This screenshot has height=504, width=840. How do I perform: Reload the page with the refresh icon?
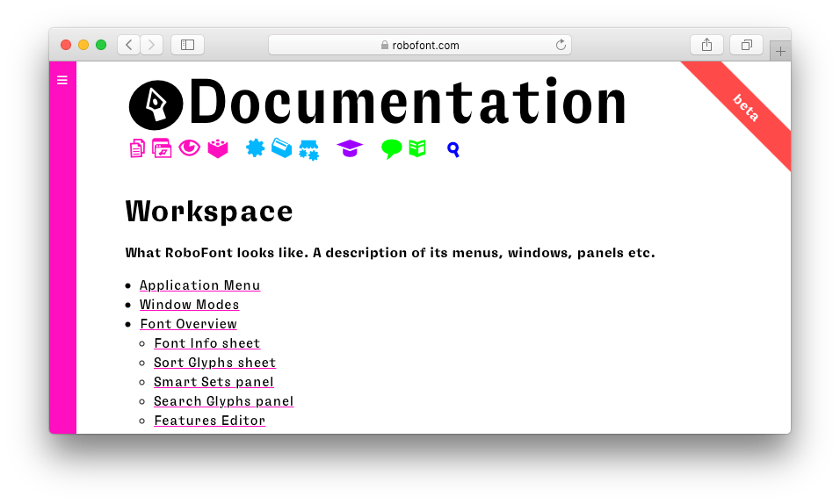tap(561, 45)
